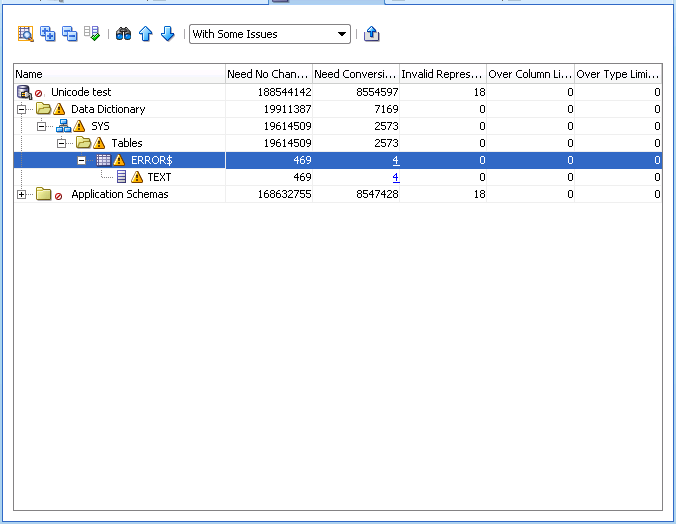Click the blue down arrow icon

[x=167, y=34]
